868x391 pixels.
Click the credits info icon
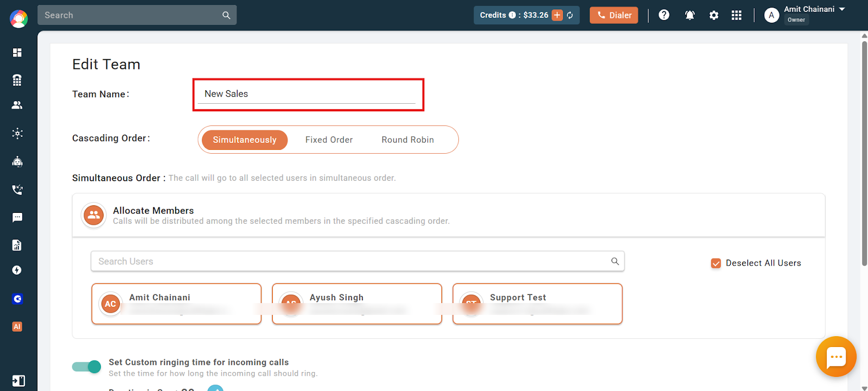512,15
